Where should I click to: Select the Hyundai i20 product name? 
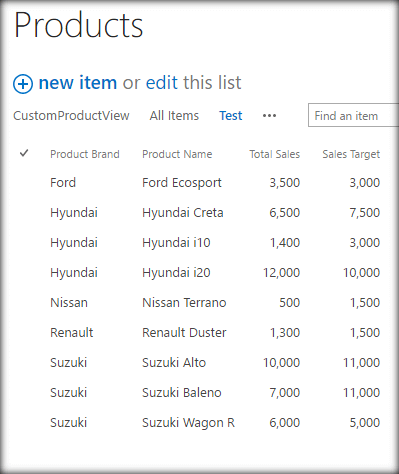tap(176, 273)
